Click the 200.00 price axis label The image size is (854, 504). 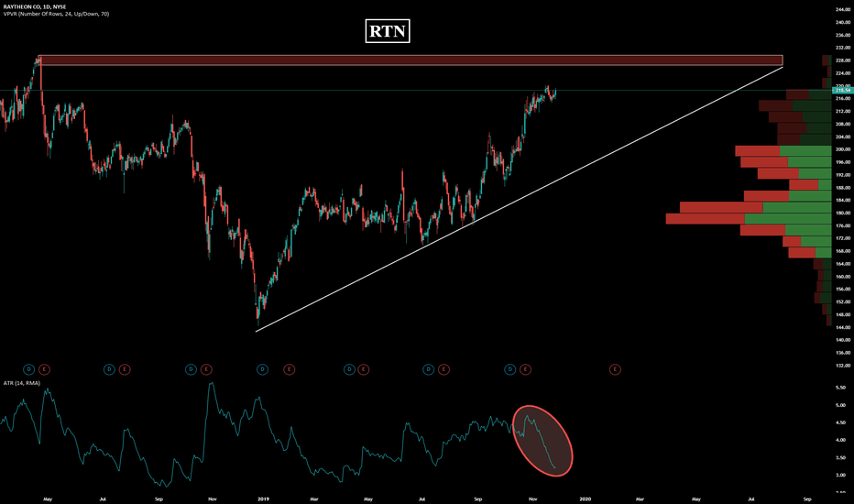tap(843, 149)
